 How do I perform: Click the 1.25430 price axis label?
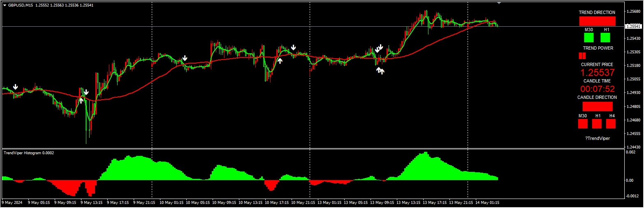pyautogui.click(x=634, y=39)
